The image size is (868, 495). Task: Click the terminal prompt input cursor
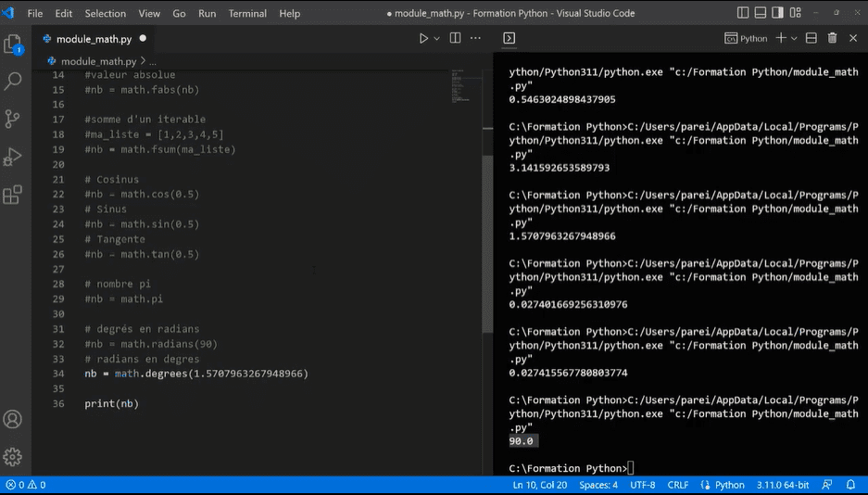coord(631,468)
